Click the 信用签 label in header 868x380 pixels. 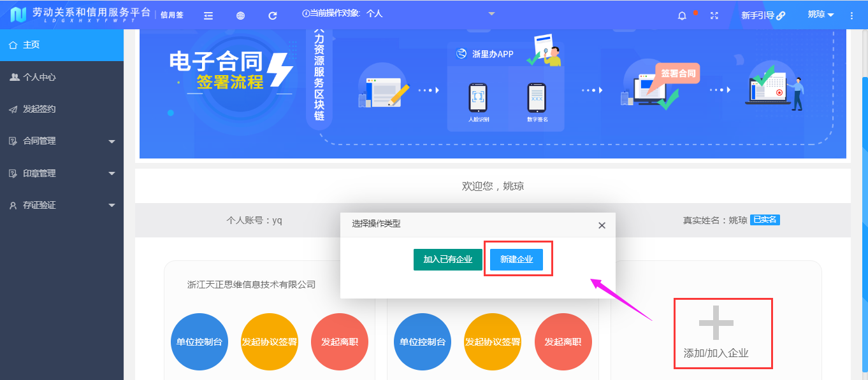pos(172,15)
